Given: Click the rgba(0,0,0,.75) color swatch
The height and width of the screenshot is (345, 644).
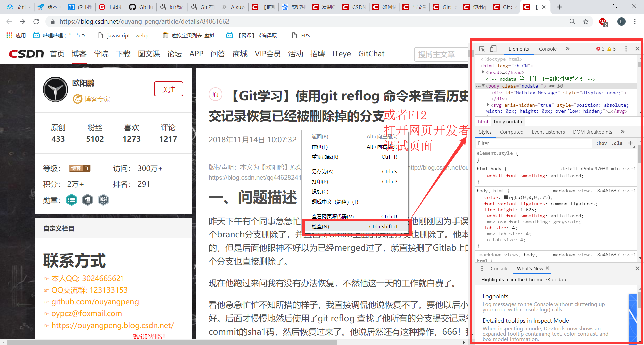Looking at the screenshot, I should click(506, 197).
